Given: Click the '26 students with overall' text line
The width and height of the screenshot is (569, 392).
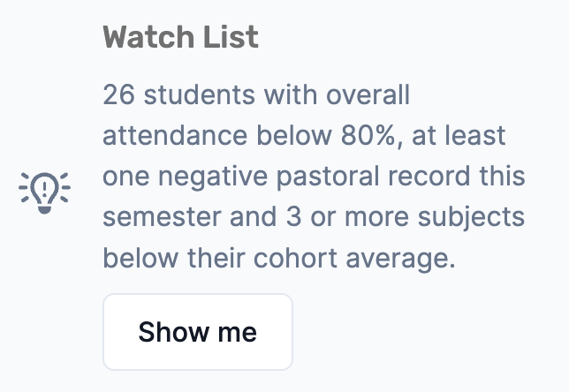Looking at the screenshot, I should click(256, 95).
